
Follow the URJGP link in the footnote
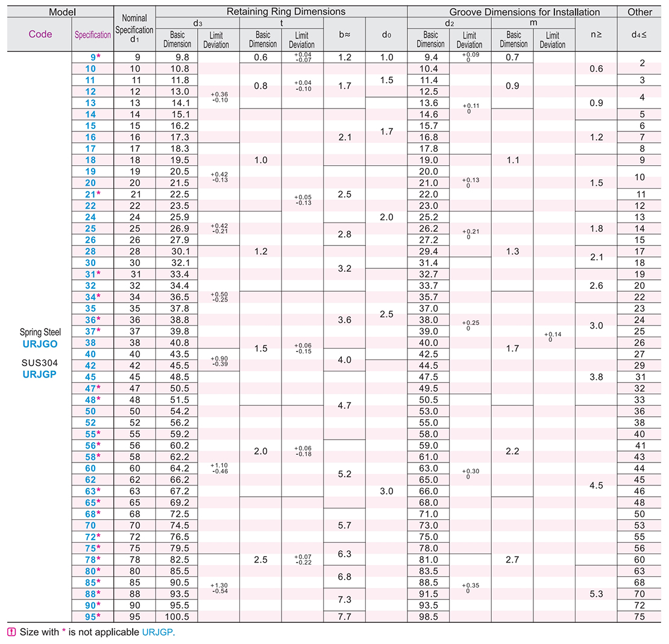[x=157, y=632]
